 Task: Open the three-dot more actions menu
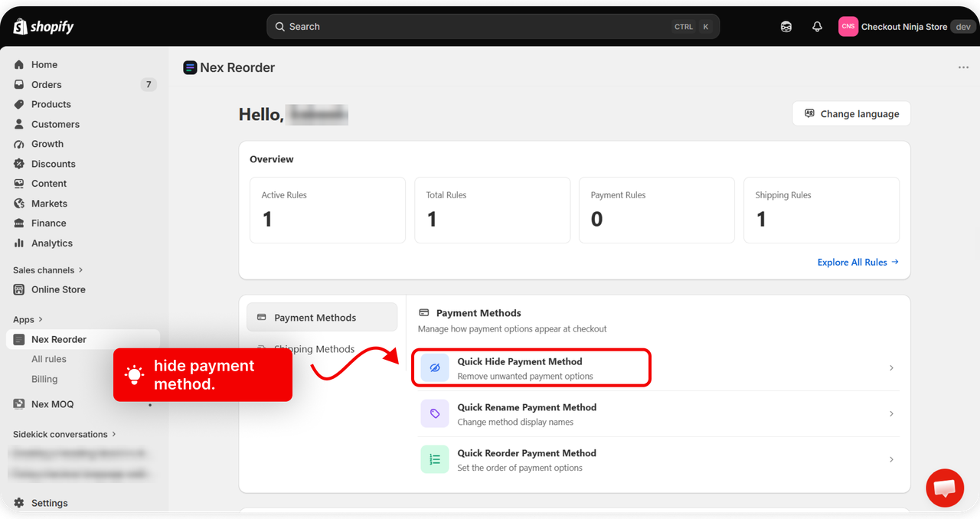coord(963,68)
